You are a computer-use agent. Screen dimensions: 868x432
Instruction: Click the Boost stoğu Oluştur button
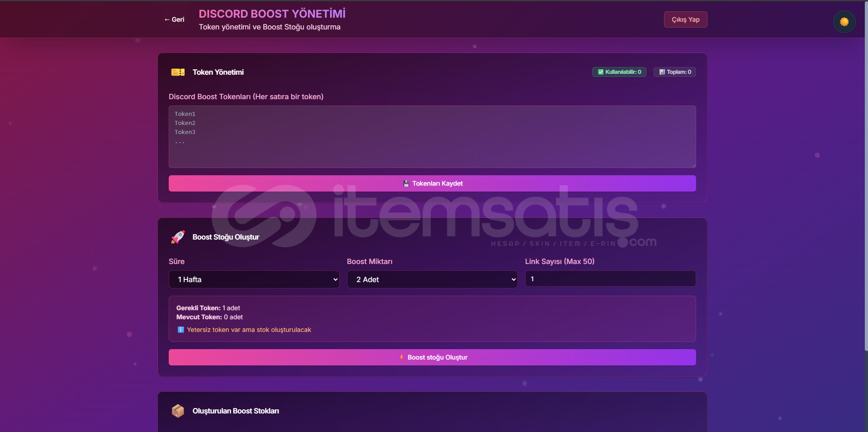[432, 357]
